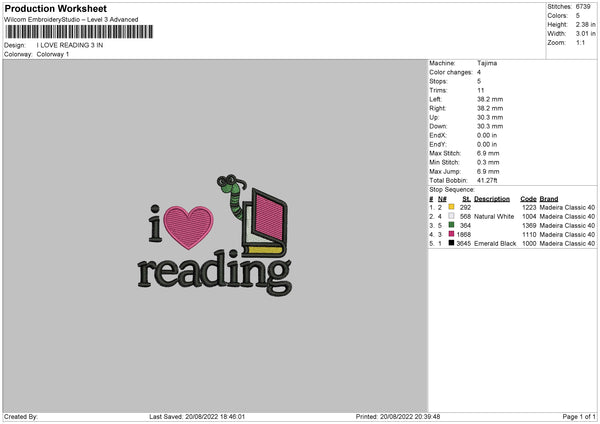Click the Total Bobbin value 41.27ft
This screenshot has width=600, height=424.
(487, 180)
